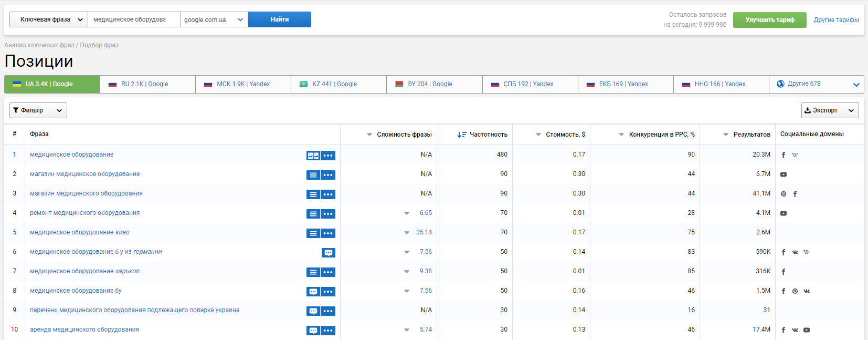Click chat bubble icon for б у из германии row
The image size is (868, 340).
click(x=329, y=253)
